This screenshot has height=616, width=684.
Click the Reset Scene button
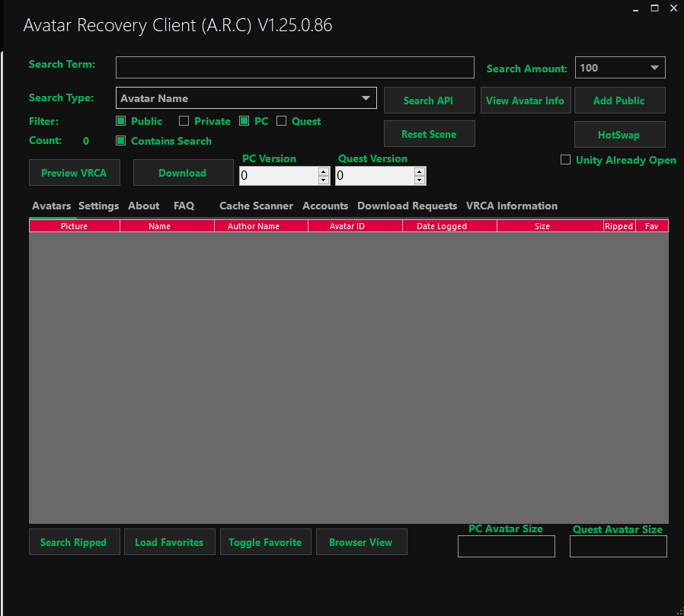pos(430,134)
